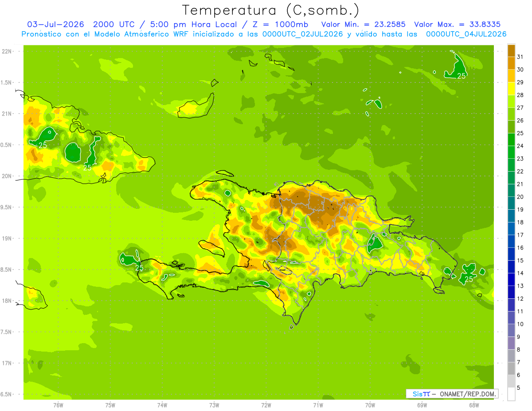532x411 pixels.
Task: Click the '25' contour label near 22N, 68W
Action: click(462, 76)
